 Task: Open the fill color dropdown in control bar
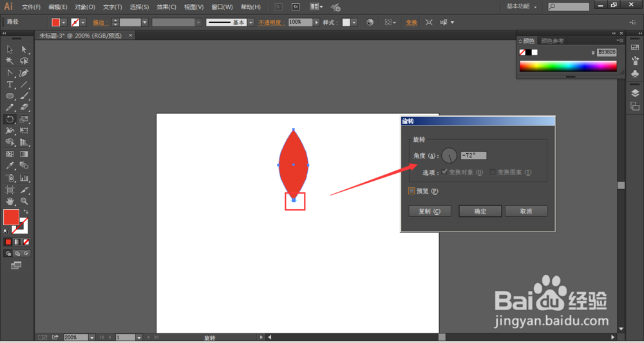click(x=64, y=23)
